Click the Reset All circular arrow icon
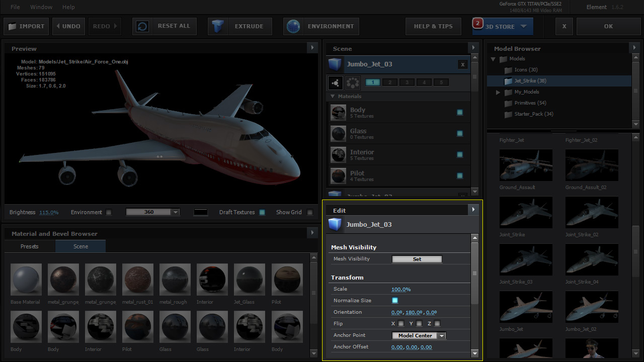This screenshot has height=362, width=644. tap(142, 26)
